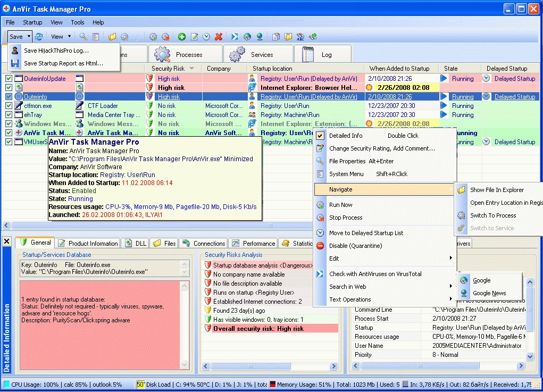Toggle the ctfmon.exe startup checkbox
Image resolution: width=543 pixels, height=392 pixels.
(x=9, y=105)
